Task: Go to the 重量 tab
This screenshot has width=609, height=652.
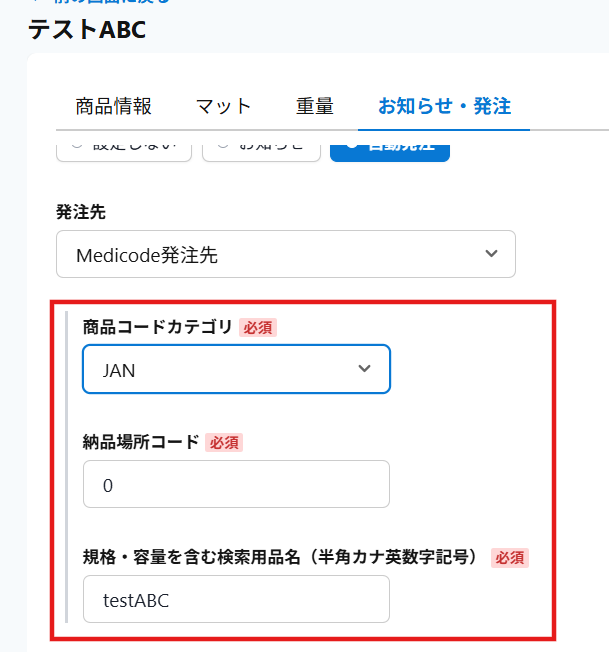Action: [x=314, y=106]
